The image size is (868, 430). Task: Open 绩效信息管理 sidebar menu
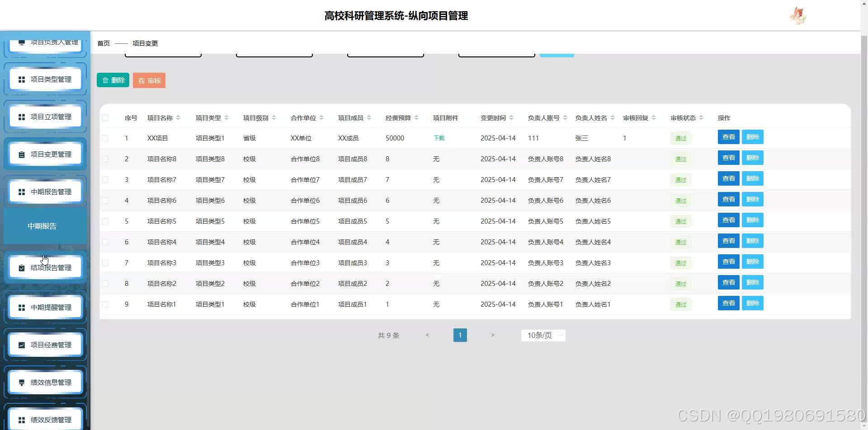coord(45,383)
